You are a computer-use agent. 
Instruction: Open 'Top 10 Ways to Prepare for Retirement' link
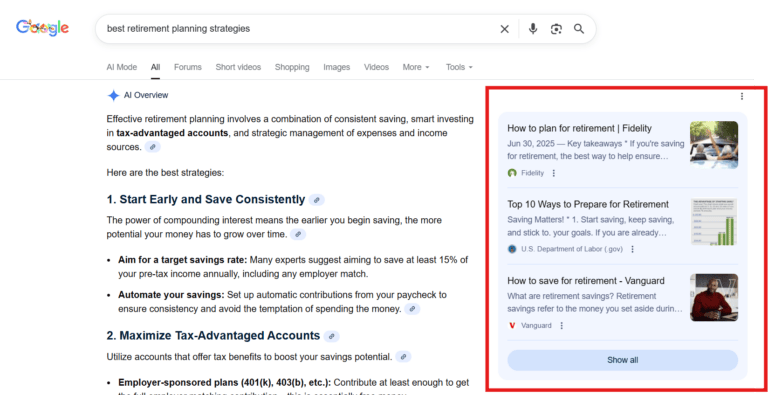coord(588,204)
